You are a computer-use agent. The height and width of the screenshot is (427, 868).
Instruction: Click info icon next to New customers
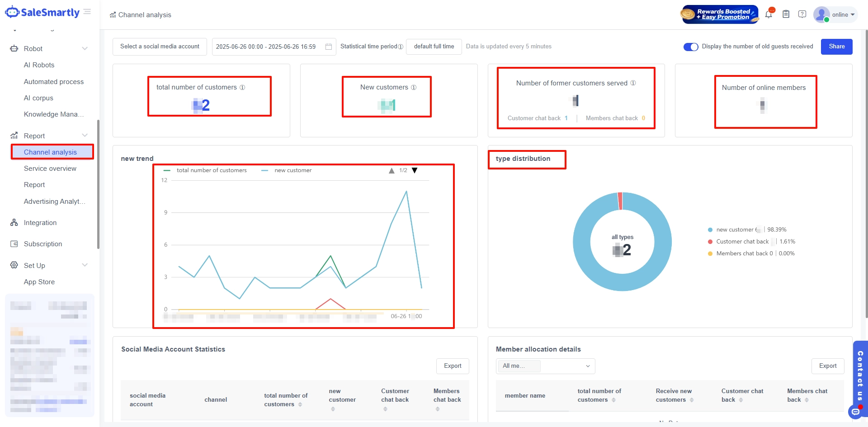pos(414,87)
